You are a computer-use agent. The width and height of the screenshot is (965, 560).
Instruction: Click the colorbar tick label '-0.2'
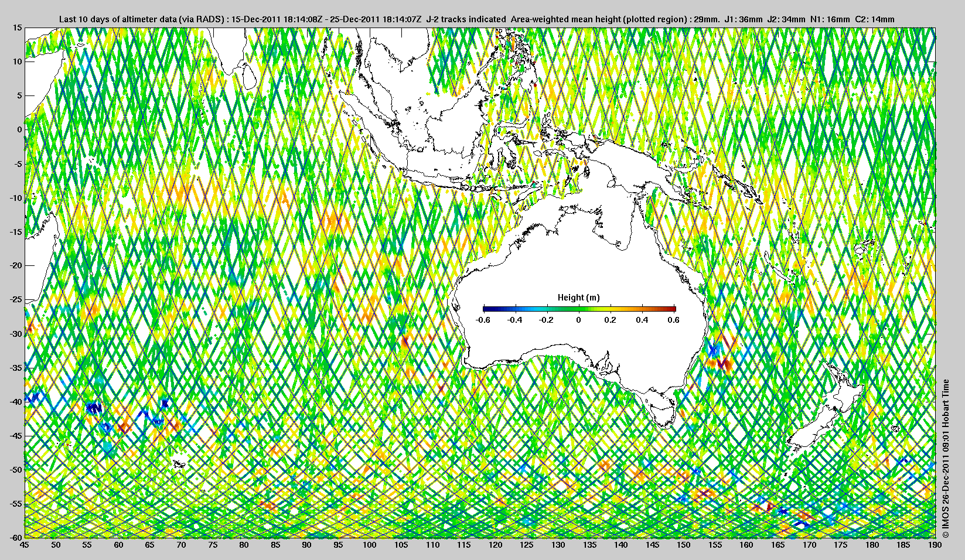(547, 320)
